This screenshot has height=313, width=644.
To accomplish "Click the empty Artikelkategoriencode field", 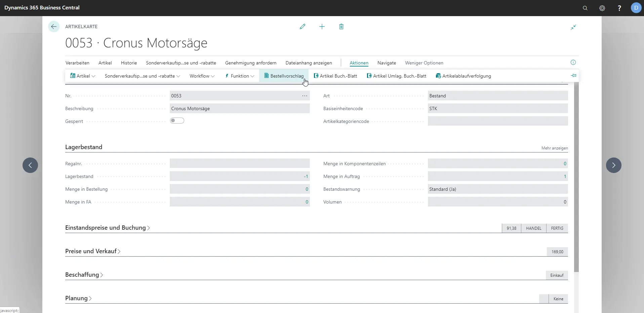I will click(x=498, y=121).
